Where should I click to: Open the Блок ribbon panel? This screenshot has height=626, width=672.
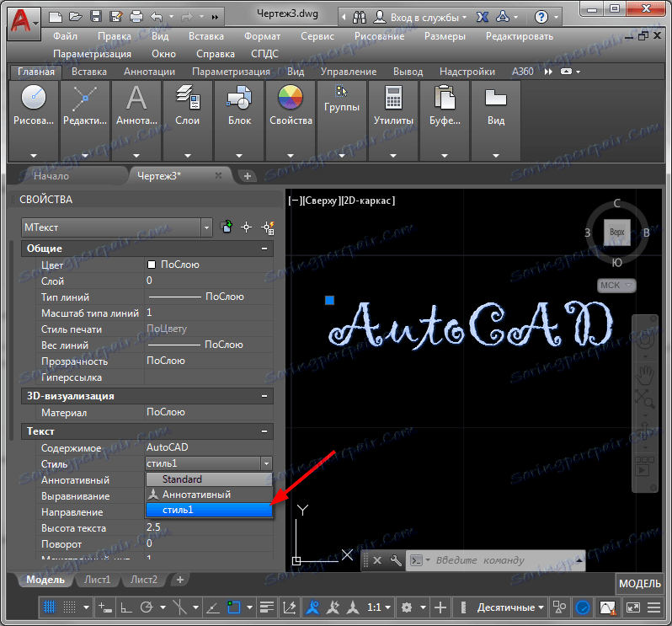click(239, 120)
